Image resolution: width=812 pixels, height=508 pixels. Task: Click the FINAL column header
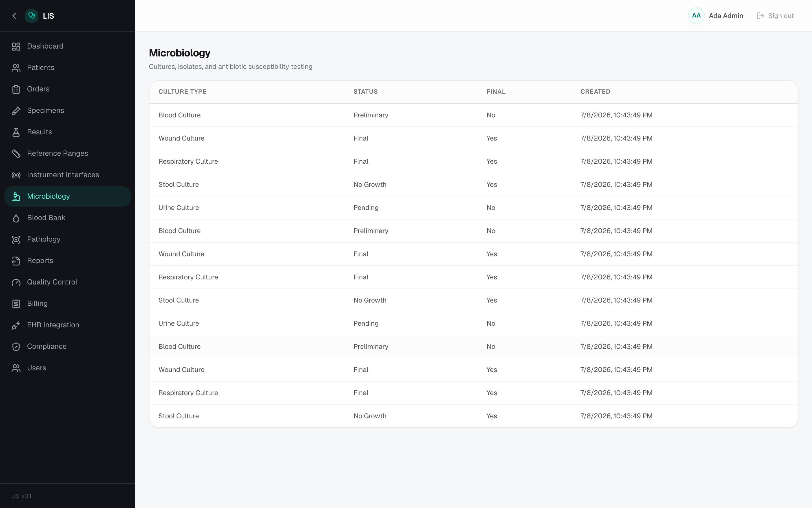496,92
